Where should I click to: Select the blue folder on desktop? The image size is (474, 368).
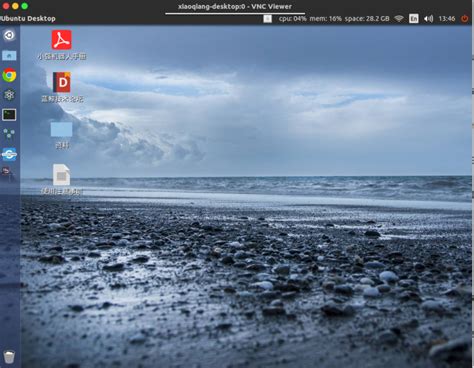(62, 135)
